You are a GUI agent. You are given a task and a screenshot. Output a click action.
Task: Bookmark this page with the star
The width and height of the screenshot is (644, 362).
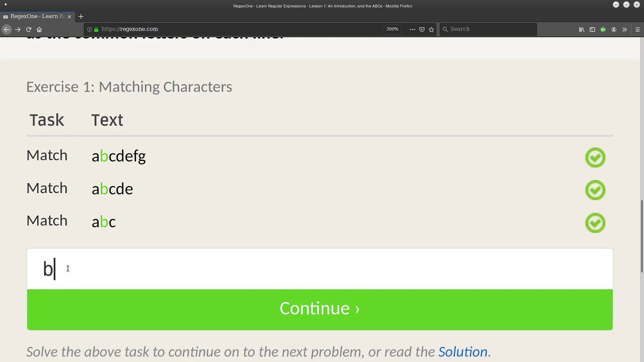(431, 29)
